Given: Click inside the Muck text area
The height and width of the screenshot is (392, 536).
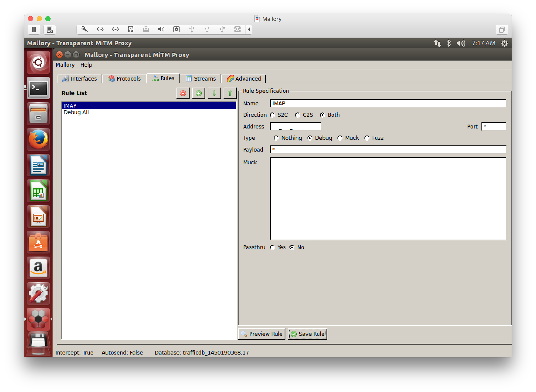Looking at the screenshot, I should [388, 199].
